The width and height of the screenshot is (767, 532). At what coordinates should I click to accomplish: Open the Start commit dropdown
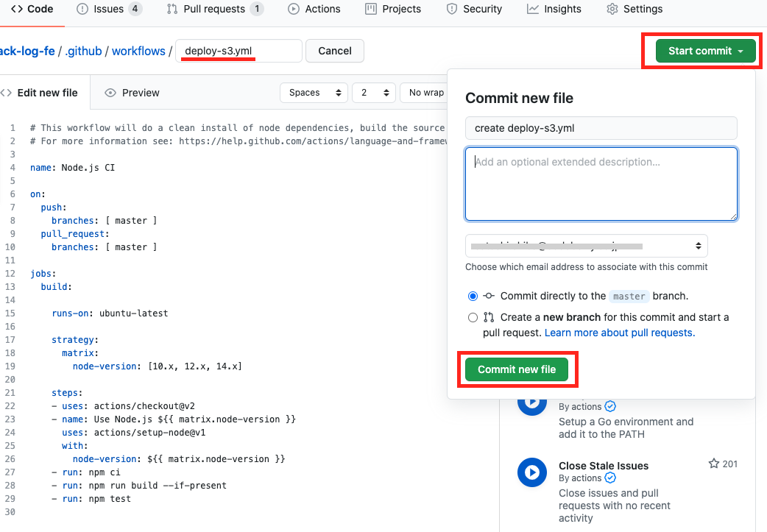pyautogui.click(x=705, y=51)
